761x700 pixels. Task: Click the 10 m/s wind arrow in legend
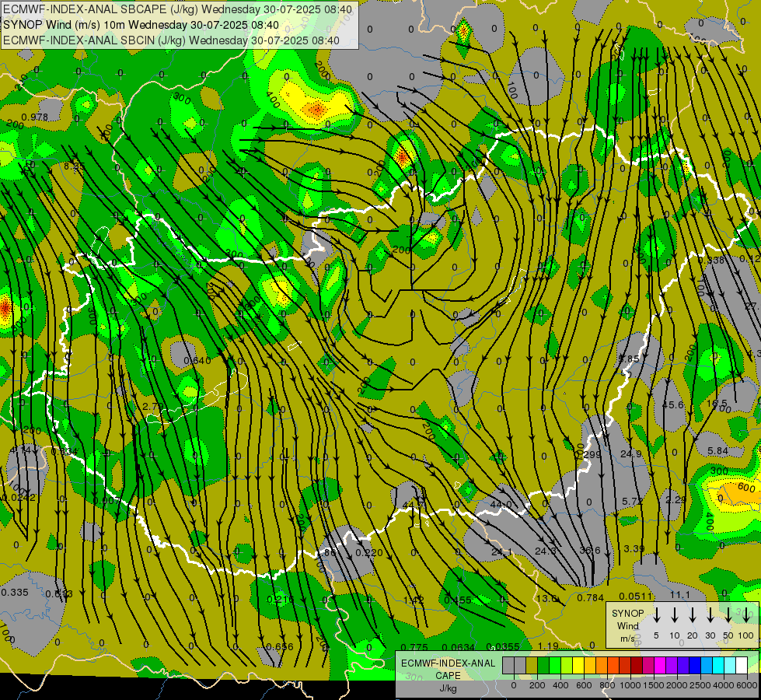(x=675, y=615)
